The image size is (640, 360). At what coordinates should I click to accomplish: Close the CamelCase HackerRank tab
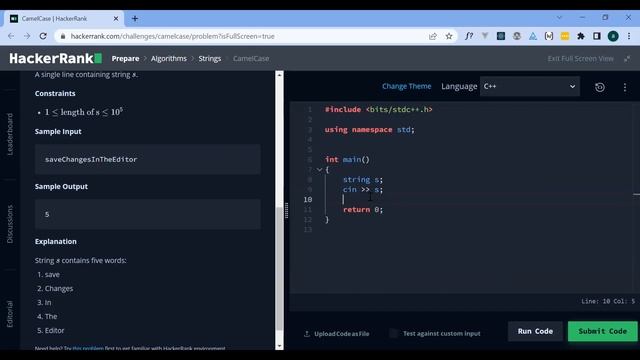tap(116, 18)
